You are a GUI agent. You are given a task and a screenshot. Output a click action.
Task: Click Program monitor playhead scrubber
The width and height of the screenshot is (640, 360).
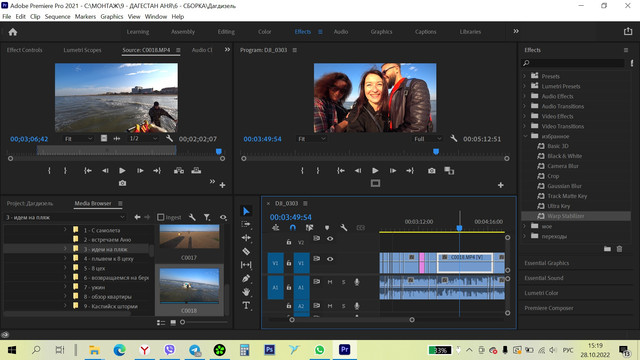click(436, 152)
